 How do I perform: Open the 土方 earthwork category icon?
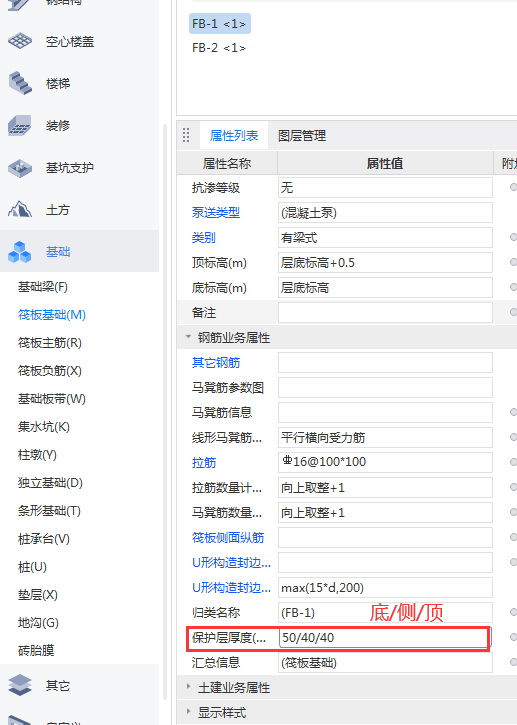click(x=20, y=209)
